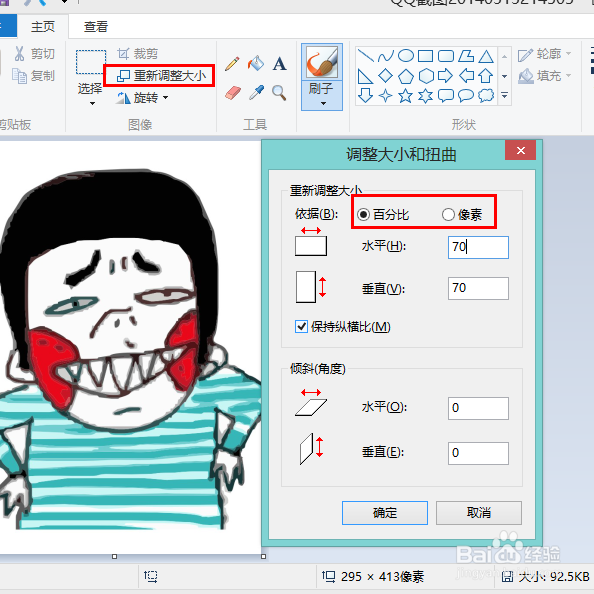Screen dimensions: 594x594
Task: Expand the 刷子 brushes dropdown arrow
Action: [323, 103]
